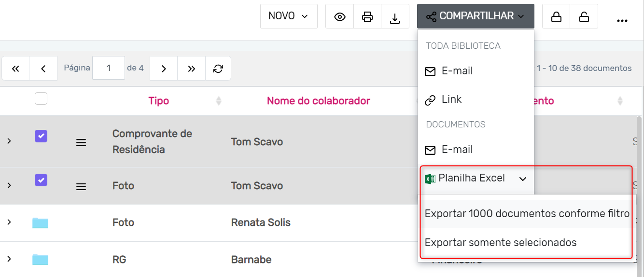Open the three-dot more options menu
644x277 pixels.
pos(622,20)
